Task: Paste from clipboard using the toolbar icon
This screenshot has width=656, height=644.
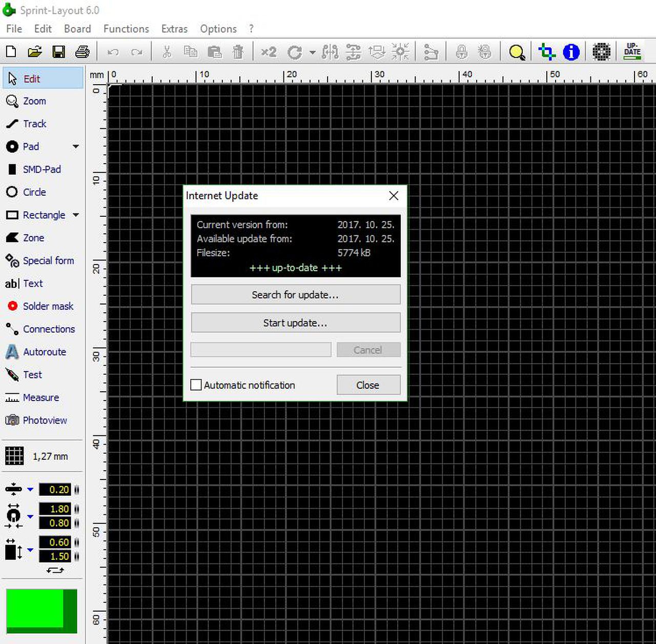Action: pos(214,52)
